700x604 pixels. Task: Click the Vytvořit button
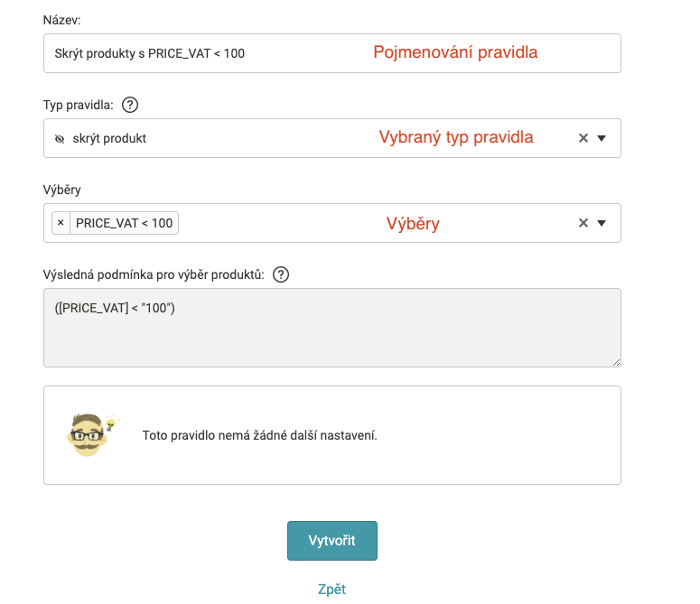click(x=331, y=541)
